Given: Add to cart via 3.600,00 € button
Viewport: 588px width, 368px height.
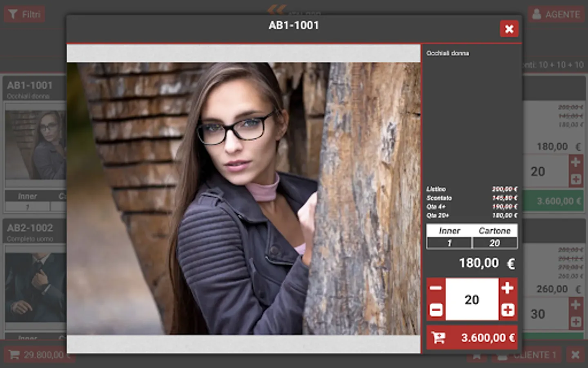Looking at the screenshot, I should pyautogui.click(x=472, y=338).
